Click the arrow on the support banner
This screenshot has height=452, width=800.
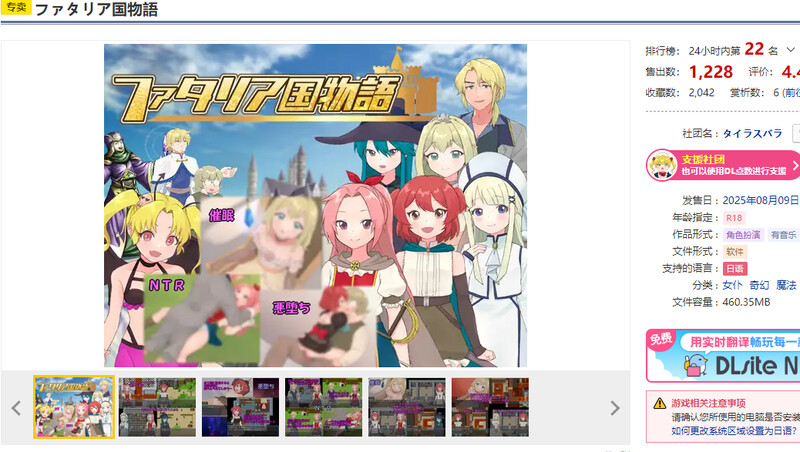[795, 165]
